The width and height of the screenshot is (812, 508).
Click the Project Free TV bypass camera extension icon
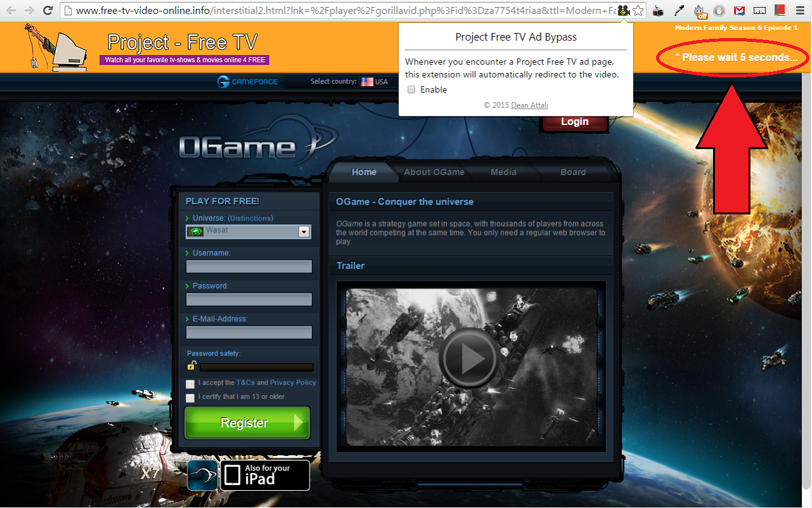pos(624,11)
